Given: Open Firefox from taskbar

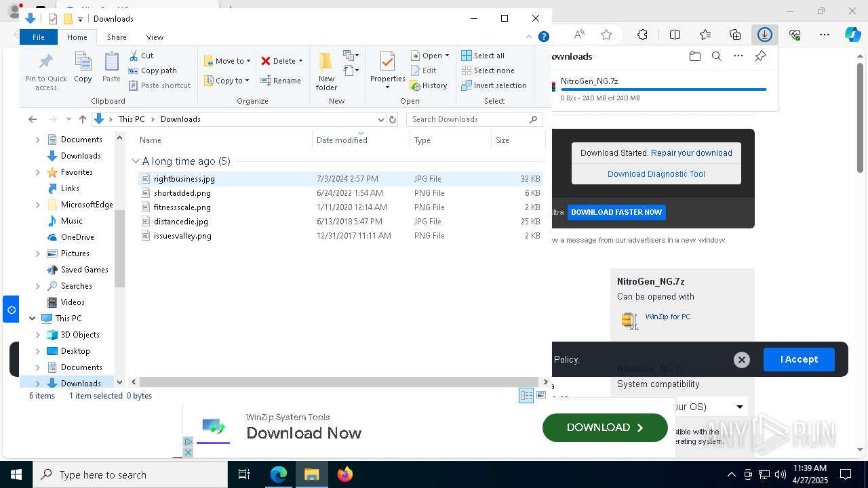Looking at the screenshot, I should click(344, 474).
